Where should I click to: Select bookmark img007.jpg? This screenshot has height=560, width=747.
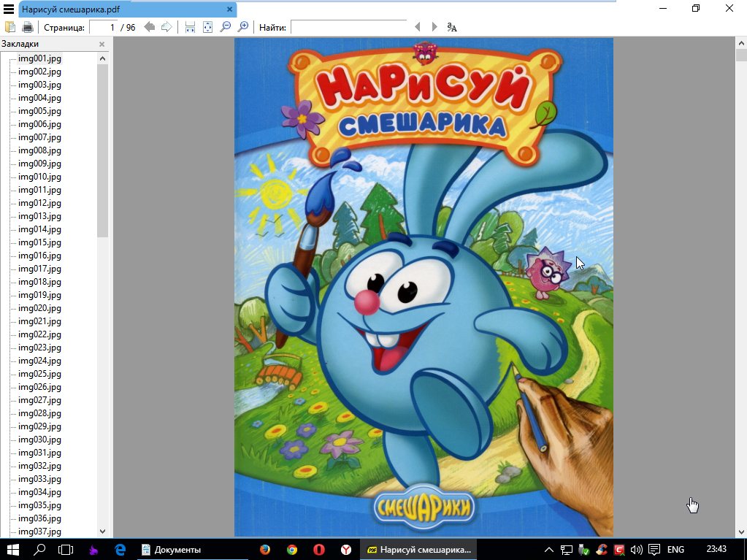39,137
